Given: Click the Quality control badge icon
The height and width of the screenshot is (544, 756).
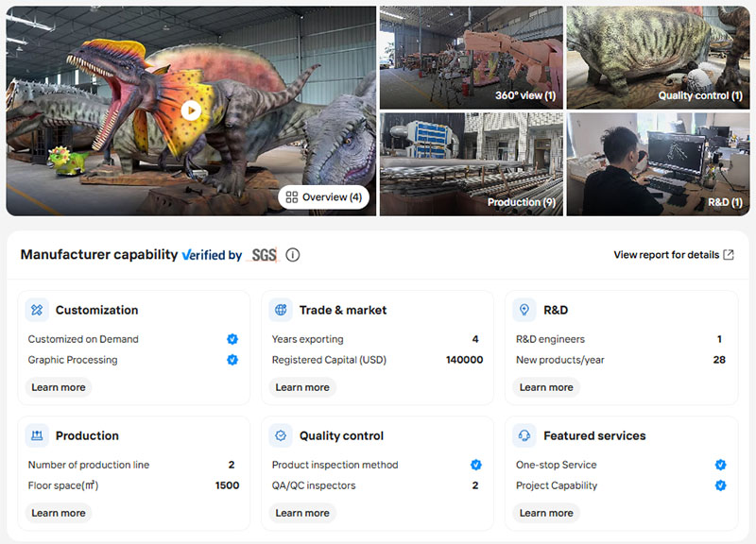Looking at the screenshot, I should click(x=281, y=435).
